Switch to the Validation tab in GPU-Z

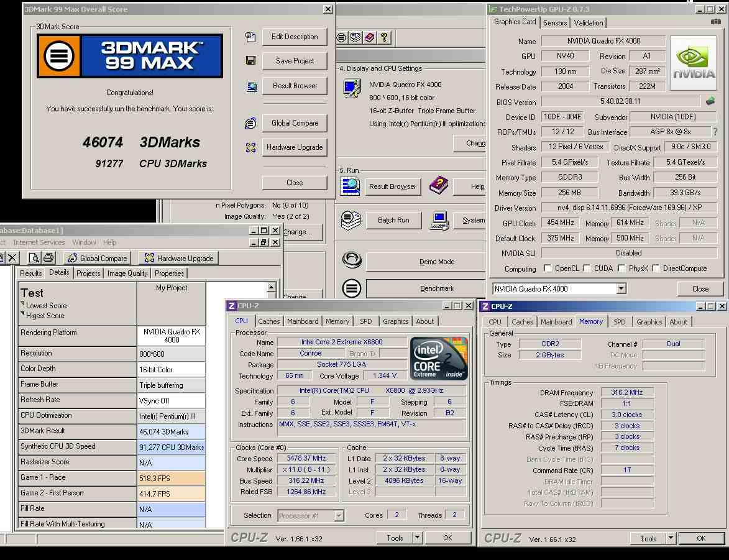[588, 23]
